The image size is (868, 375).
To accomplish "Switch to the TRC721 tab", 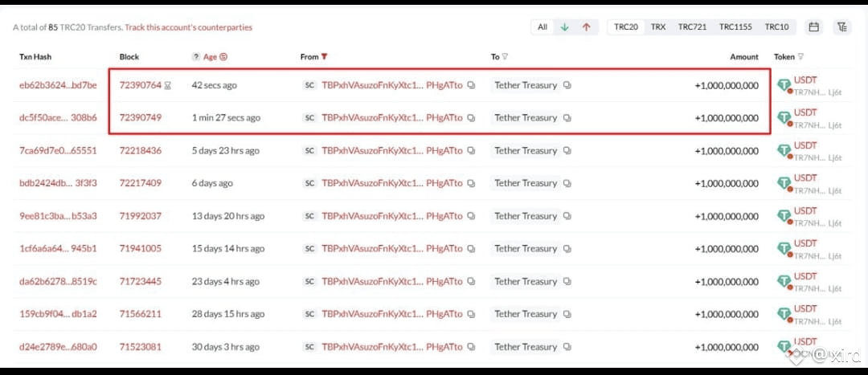I will click(x=693, y=27).
